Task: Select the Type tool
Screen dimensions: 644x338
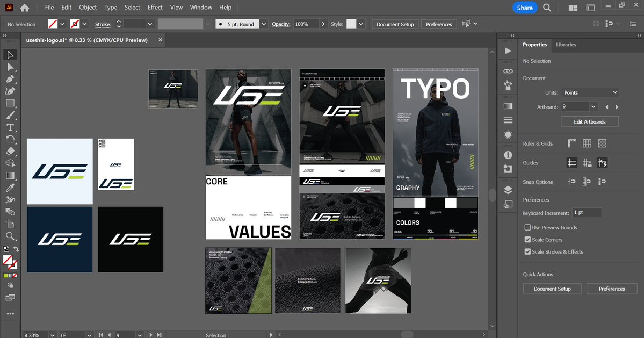Action: click(10, 127)
